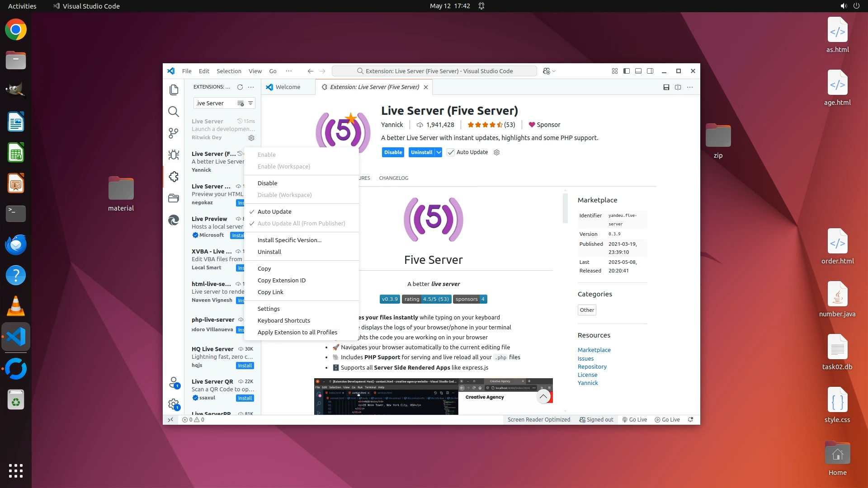Toggle the Auto Update checkbox
868x488 pixels.
point(451,152)
